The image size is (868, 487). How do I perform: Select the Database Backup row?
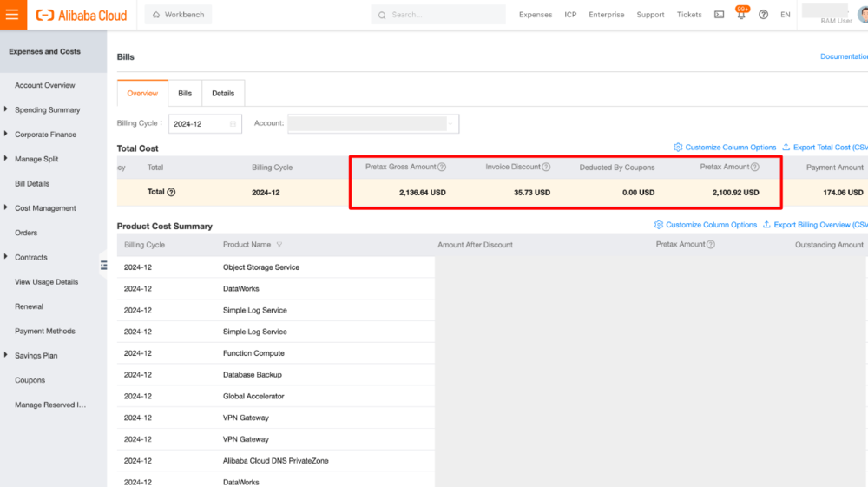tap(276, 375)
